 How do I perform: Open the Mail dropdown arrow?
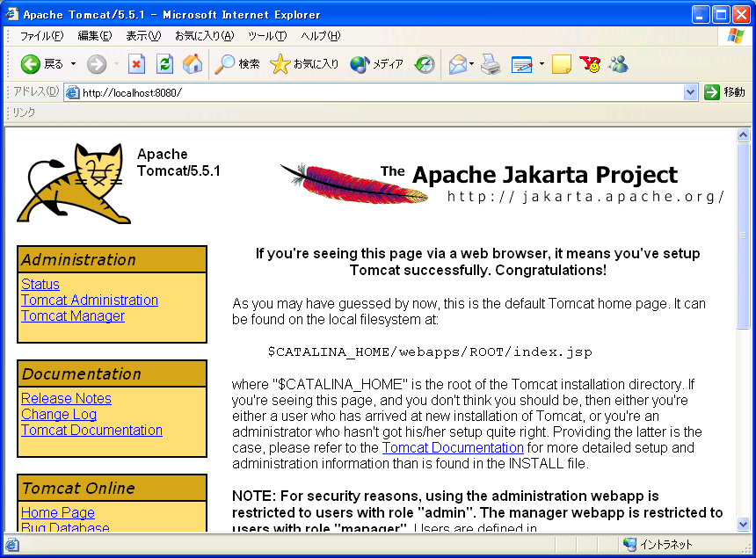click(x=471, y=64)
